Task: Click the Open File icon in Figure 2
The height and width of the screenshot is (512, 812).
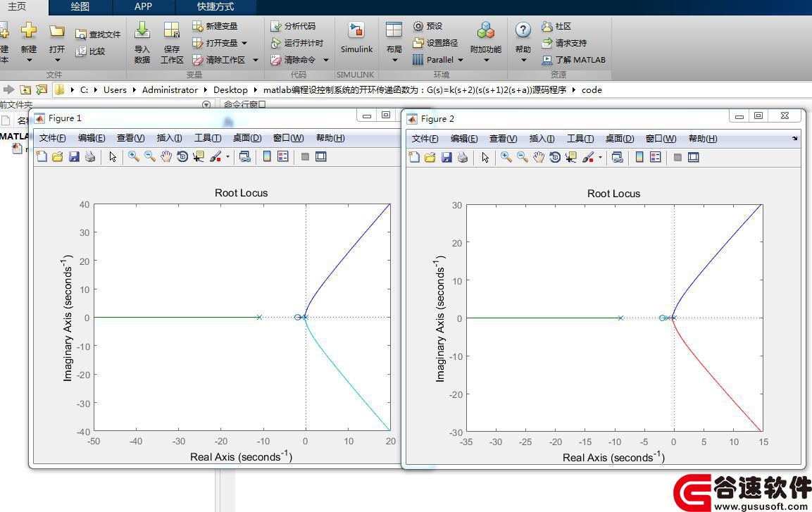Action: (430, 157)
